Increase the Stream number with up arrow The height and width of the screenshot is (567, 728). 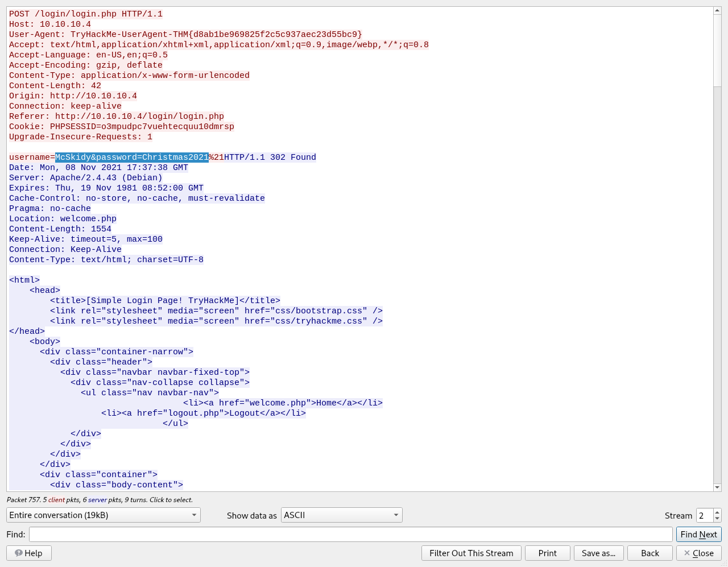[717, 512]
